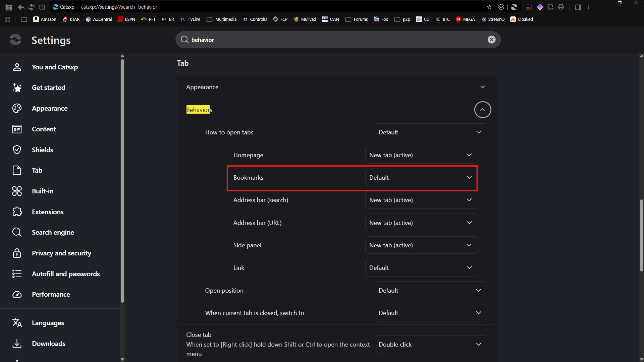Reload the page with the refresh icon
The height and width of the screenshot is (362, 644).
click(x=32, y=7)
